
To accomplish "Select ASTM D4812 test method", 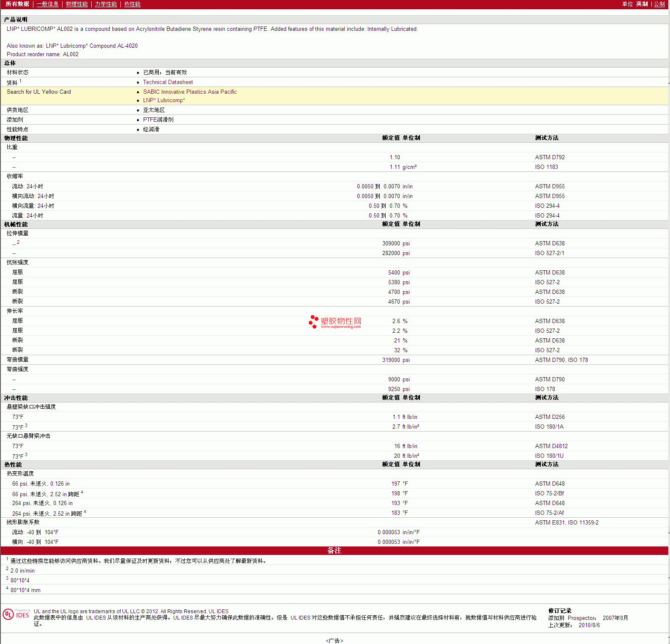I will (x=551, y=446).
